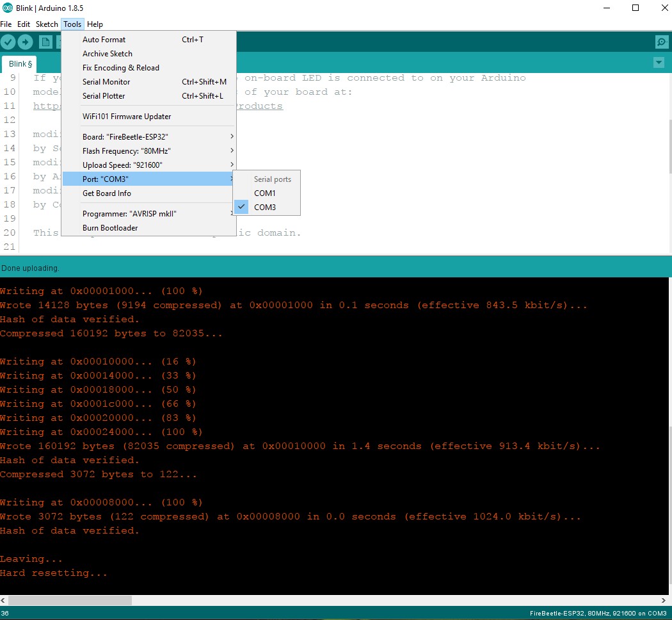Screen dimensions: 672x620
Task: Choose Archive Sketch menu entry
Action: pyautogui.click(x=149, y=54)
